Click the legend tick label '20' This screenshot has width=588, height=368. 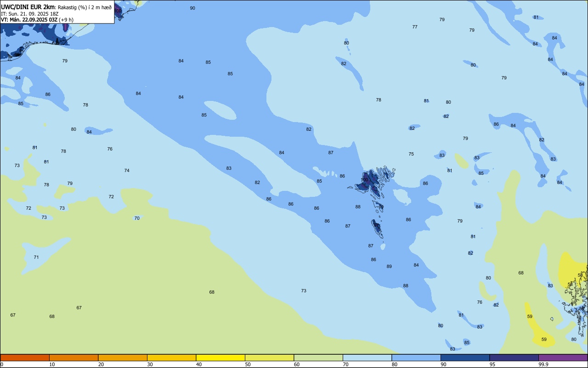coord(101,364)
